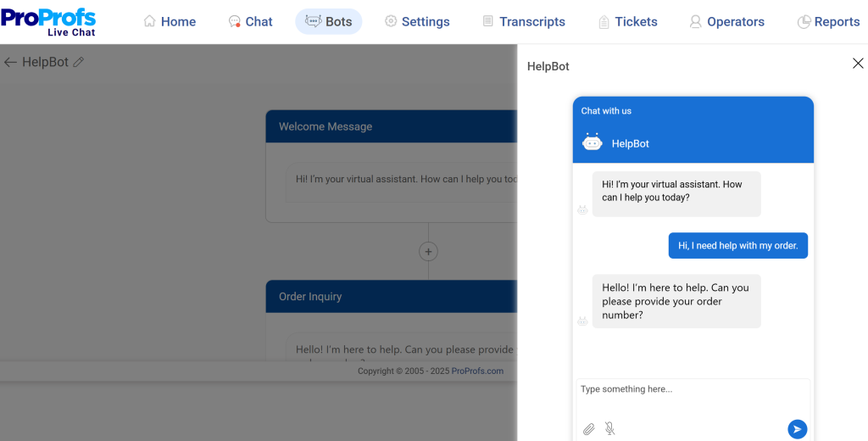Click the back arrow beside HelpBot
The width and height of the screenshot is (868, 441).
click(10, 62)
